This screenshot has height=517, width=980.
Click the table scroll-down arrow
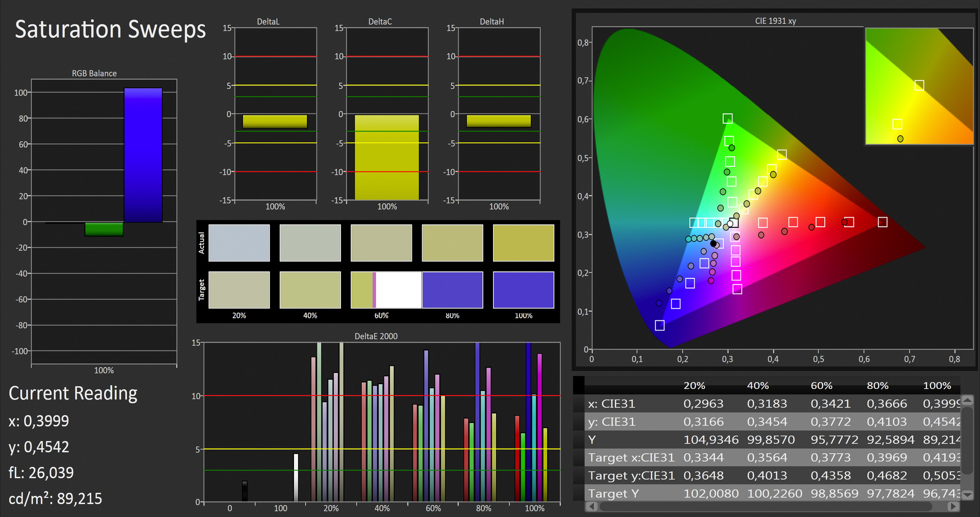point(967,495)
